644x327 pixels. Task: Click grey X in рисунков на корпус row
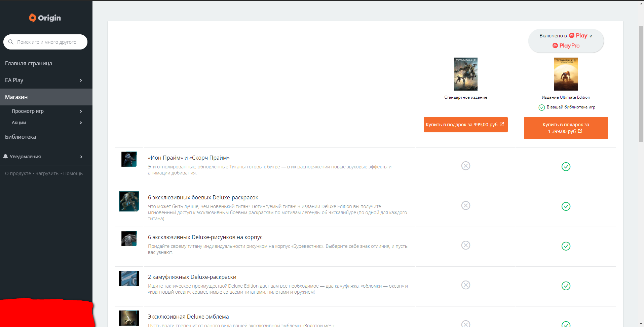pyautogui.click(x=466, y=245)
